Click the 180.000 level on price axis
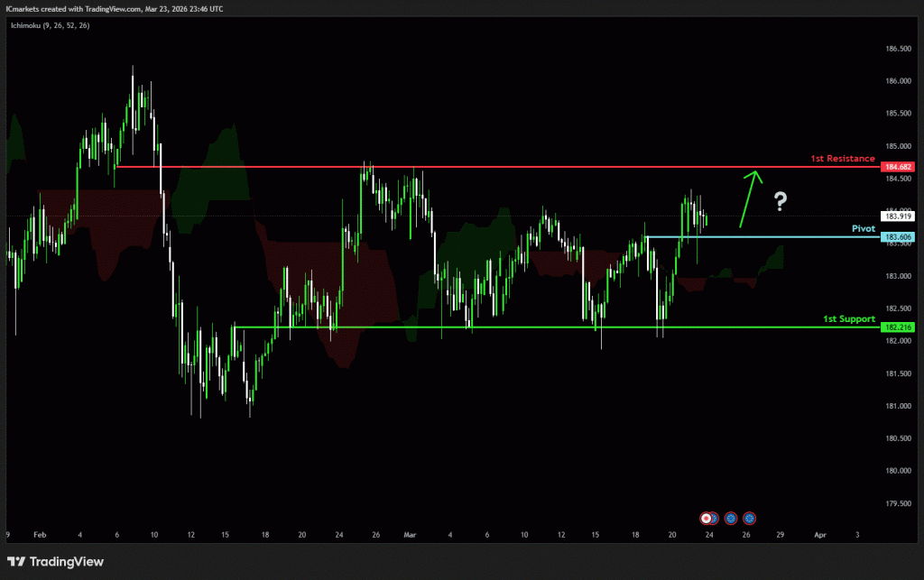The height and width of the screenshot is (580, 924). 897,471
